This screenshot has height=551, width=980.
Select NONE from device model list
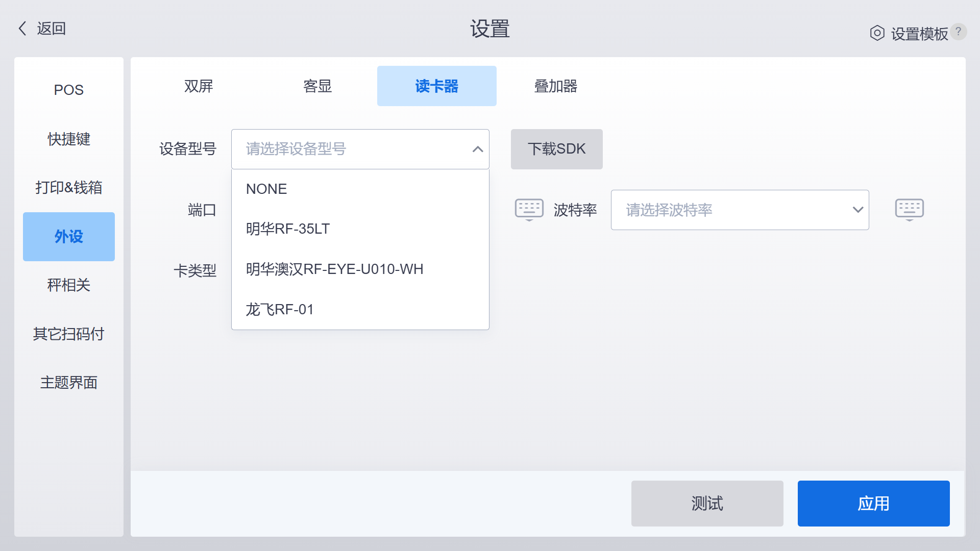click(x=266, y=189)
